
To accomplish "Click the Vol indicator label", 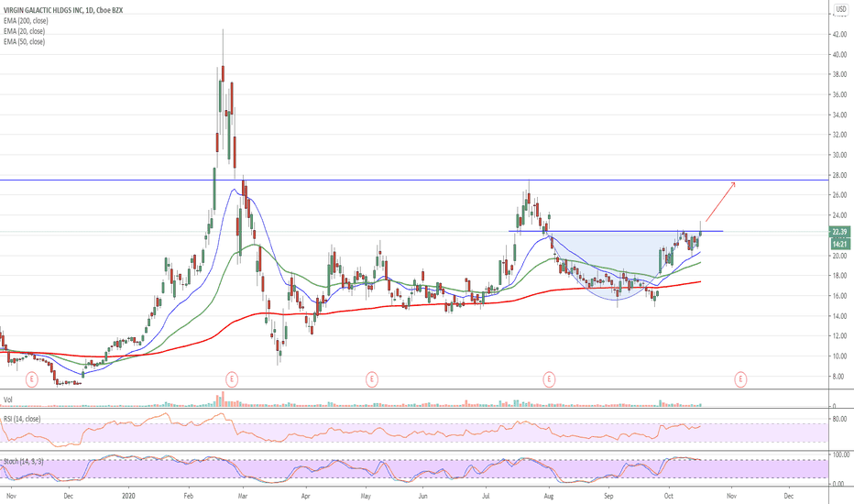I will [7, 400].
